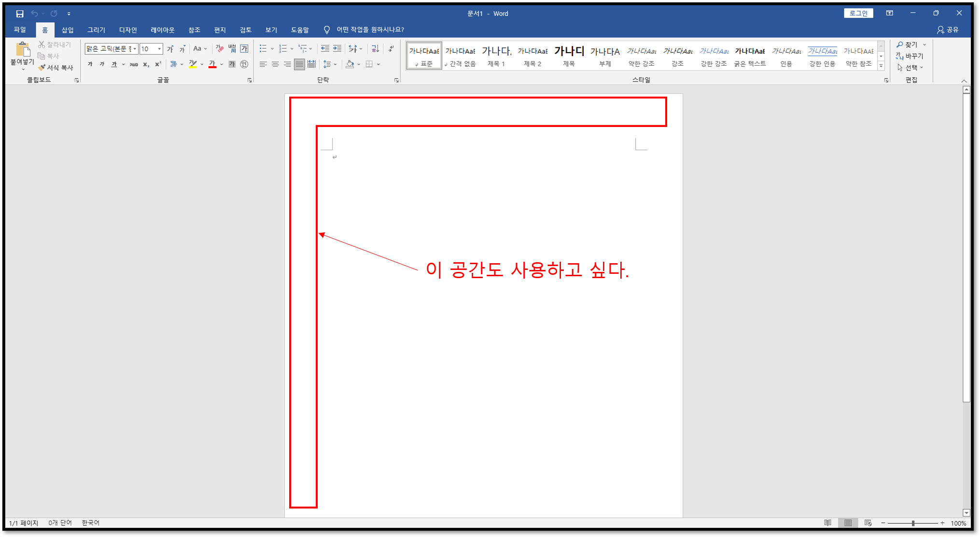Open the font size dropdown
Viewport: 980px width, 537px height.
(159, 49)
